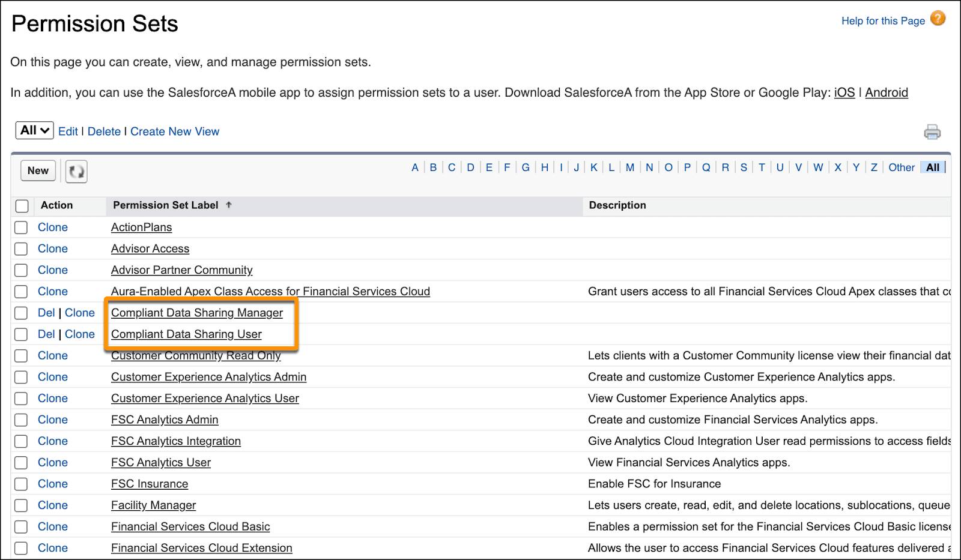Open Customer Experience Analytics User set
The width and height of the screenshot is (961, 560).
(x=205, y=399)
